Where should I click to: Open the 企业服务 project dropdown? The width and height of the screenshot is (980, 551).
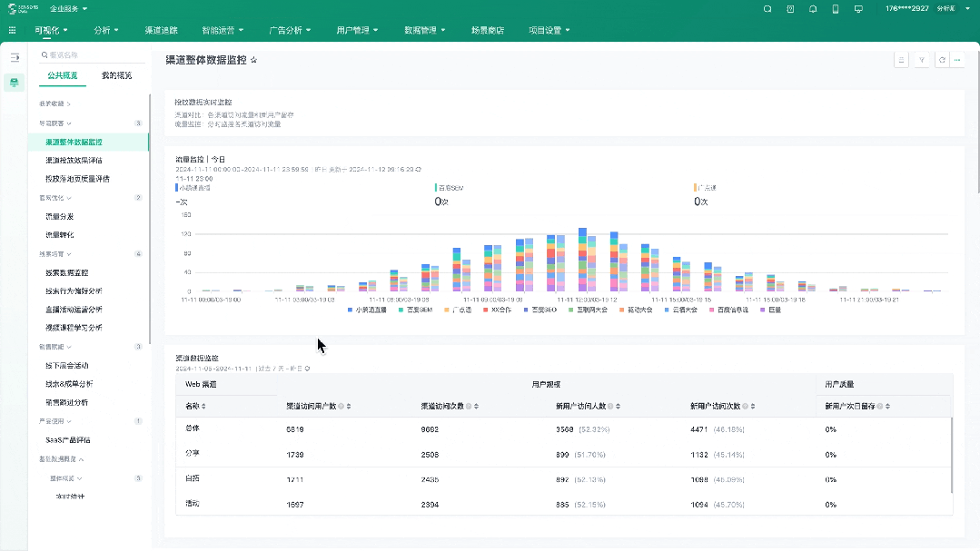tap(68, 9)
